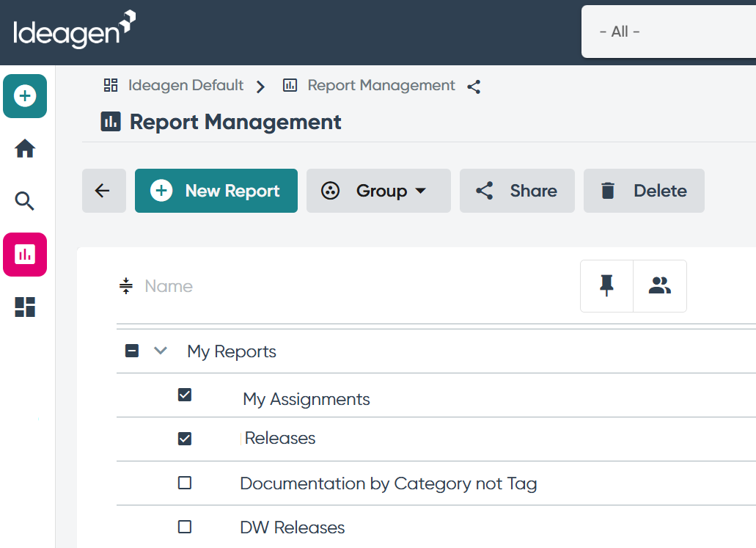
Task: Open the My Assignments report
Action: 307,399
